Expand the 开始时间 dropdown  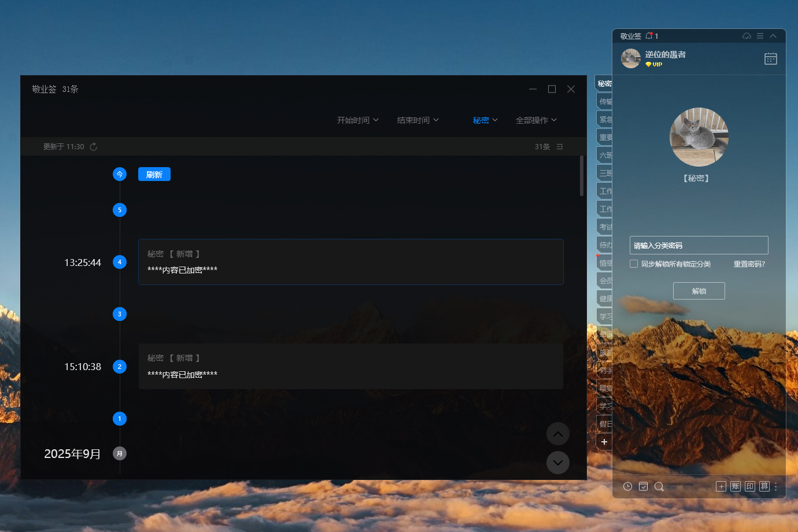[357, 120]
